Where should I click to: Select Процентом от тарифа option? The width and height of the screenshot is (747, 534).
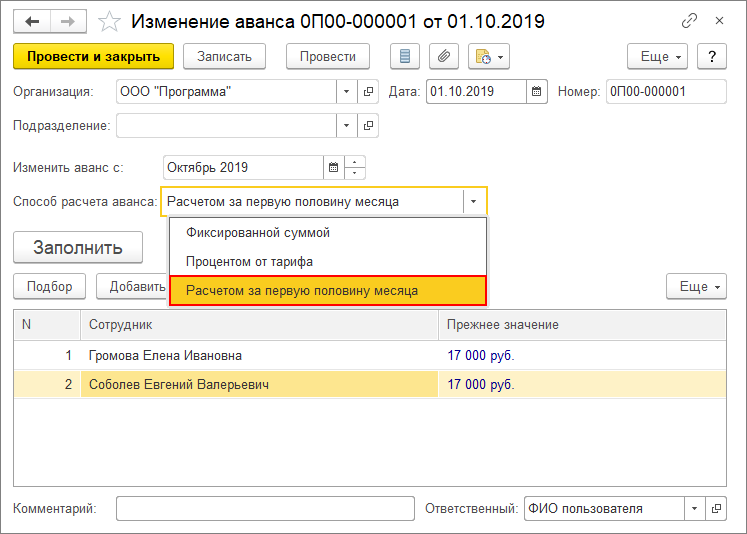pyautogui.click(x=328, y=262)
